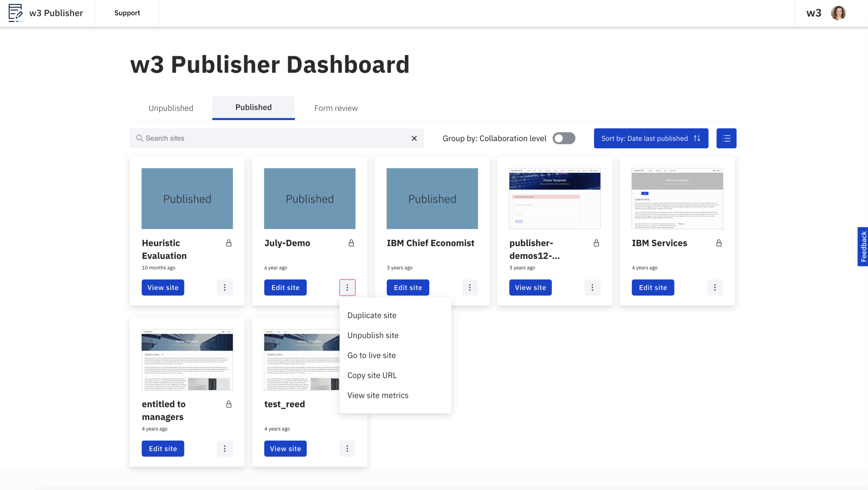Screen dimensions: 868x490
Task: Open options menu for IBM Chief Economist
Action: [470, 287]
